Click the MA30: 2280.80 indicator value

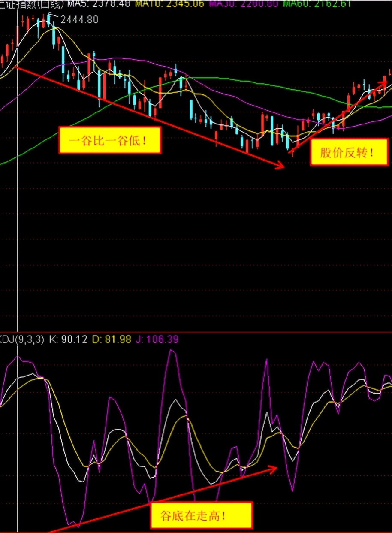[x=243, y=4]
